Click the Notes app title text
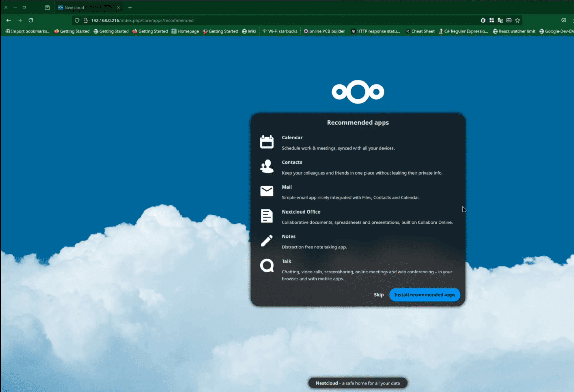 click(289, 236)
